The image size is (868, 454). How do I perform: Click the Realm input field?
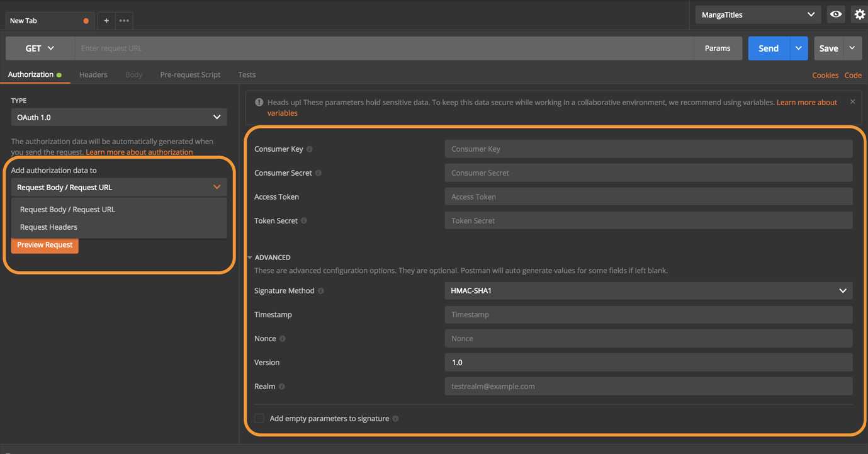click(x=648, y=387)
